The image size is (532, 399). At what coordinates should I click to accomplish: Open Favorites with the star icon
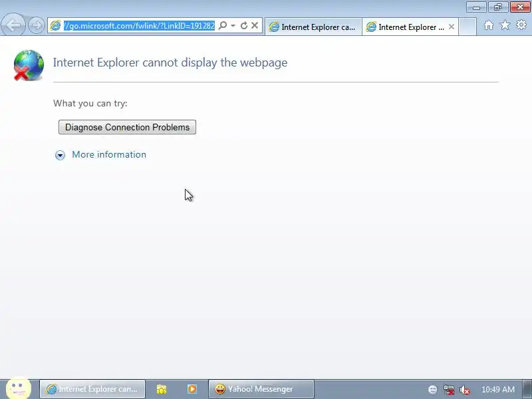[505, 25]
